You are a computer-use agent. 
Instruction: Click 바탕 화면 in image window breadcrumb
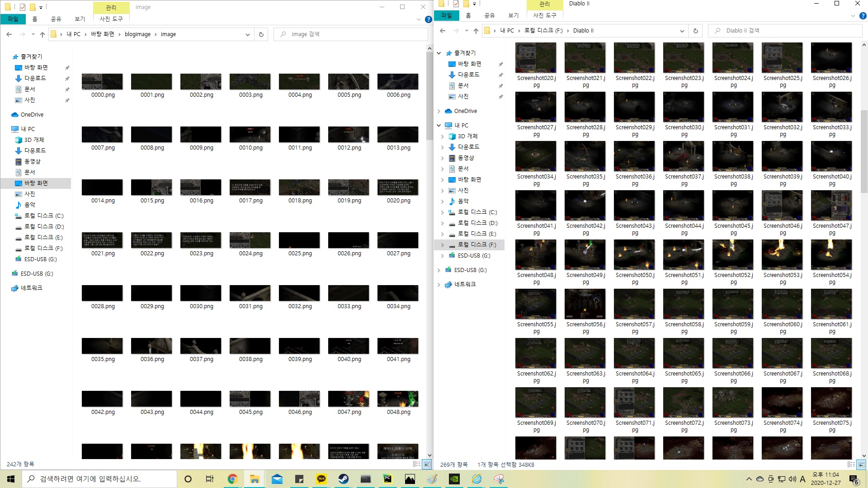click(x=103, y=34)
